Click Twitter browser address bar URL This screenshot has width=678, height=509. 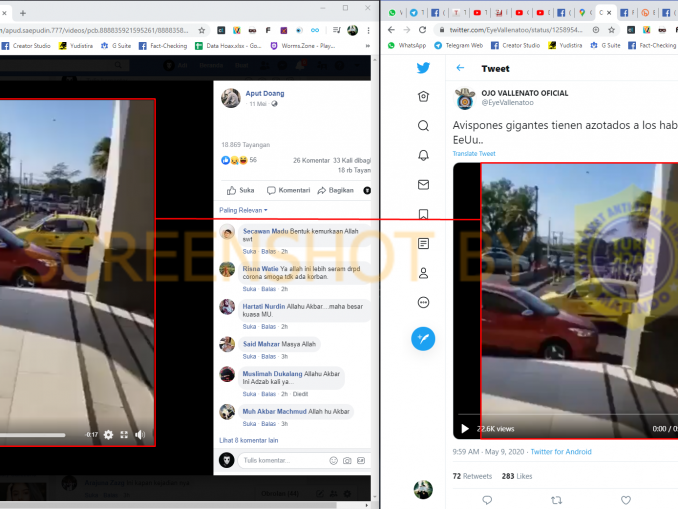pyautogui.click(x=516, y=30)
